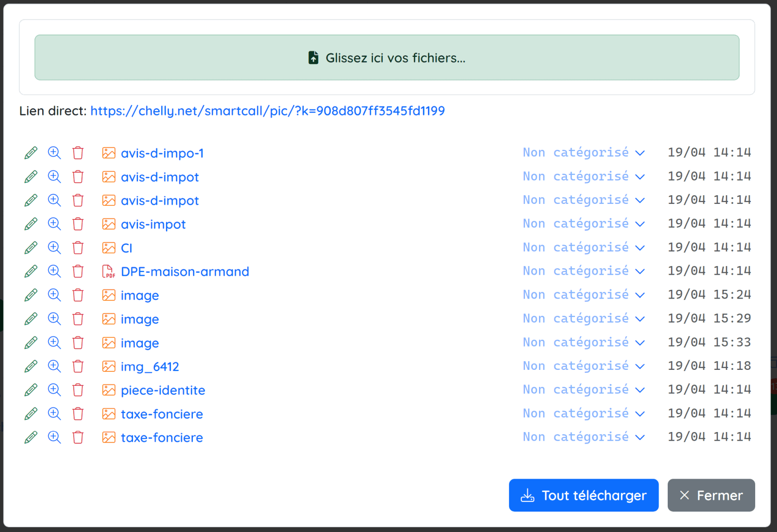Screen dimensions: 777x532
Task: Close the dialog with the Fermer button
Action: [x=711, y=495]
